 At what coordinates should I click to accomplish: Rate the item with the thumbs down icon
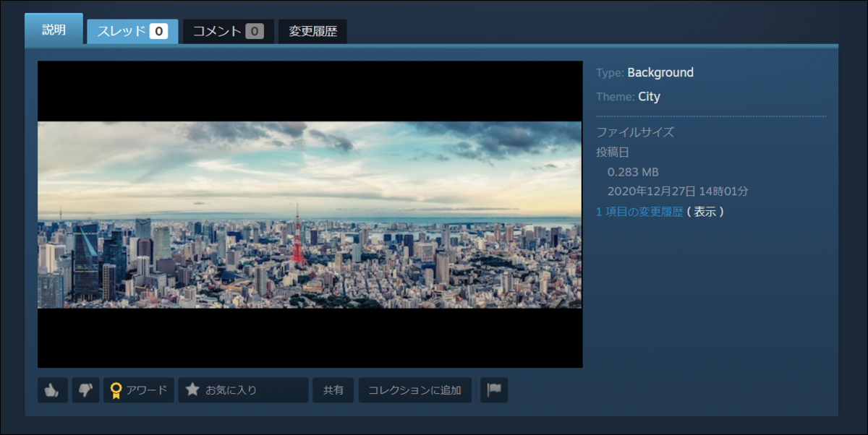(x=85, y=389)
